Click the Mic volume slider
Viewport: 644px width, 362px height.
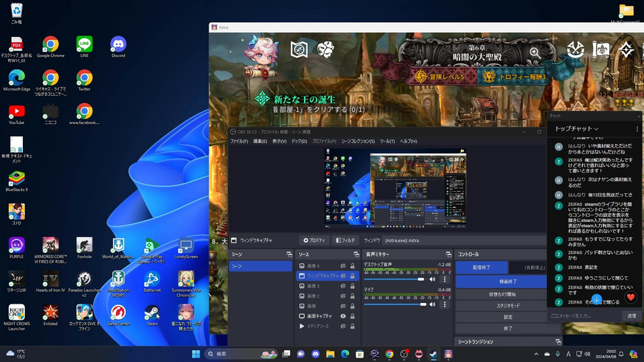tap(395, 304)
